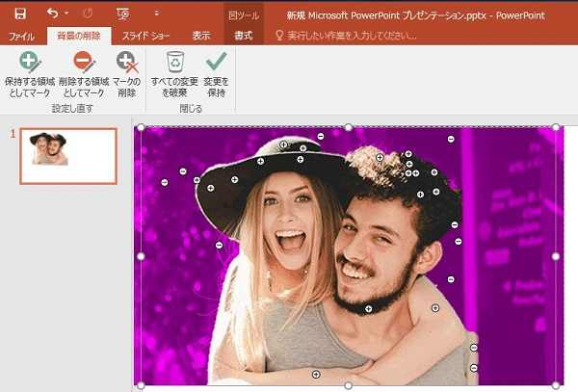578x392 pixels.
Task: Select the 背景の削除 tab
Action: click(x=79, y=36)
